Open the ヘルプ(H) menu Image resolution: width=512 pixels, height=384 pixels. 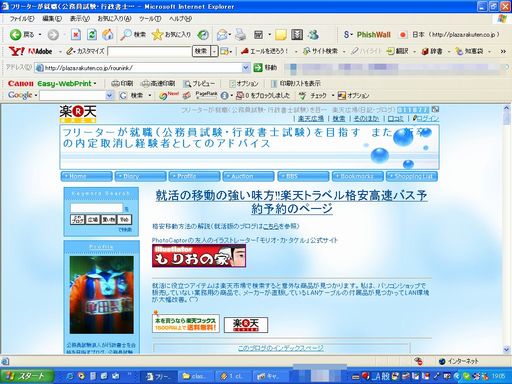180,19
